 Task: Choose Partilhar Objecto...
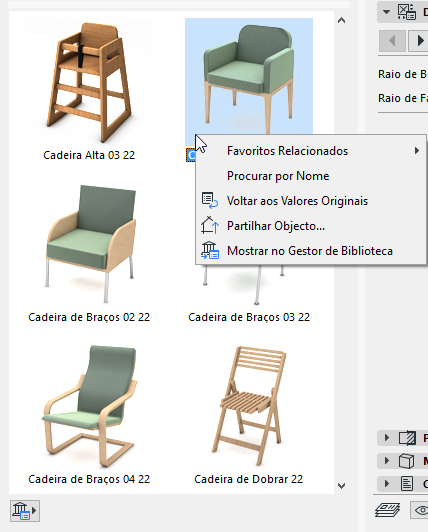coord(311,226)
